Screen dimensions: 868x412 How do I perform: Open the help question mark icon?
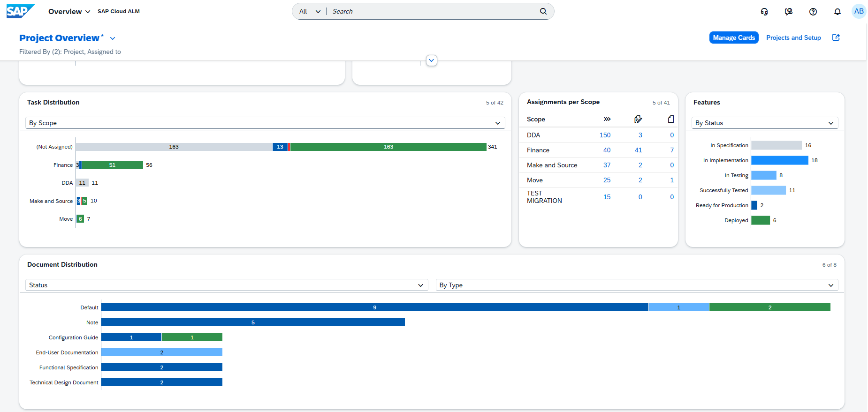(x=813, y=12)
